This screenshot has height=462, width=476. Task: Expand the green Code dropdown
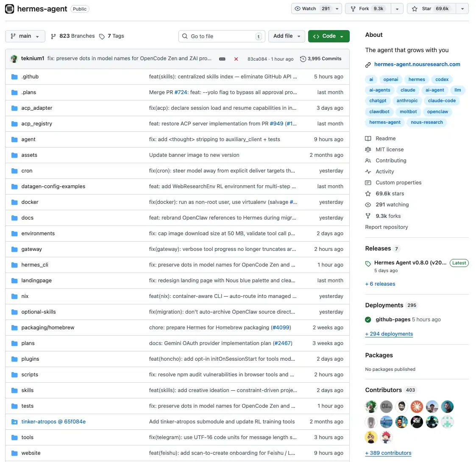point(328,36)
